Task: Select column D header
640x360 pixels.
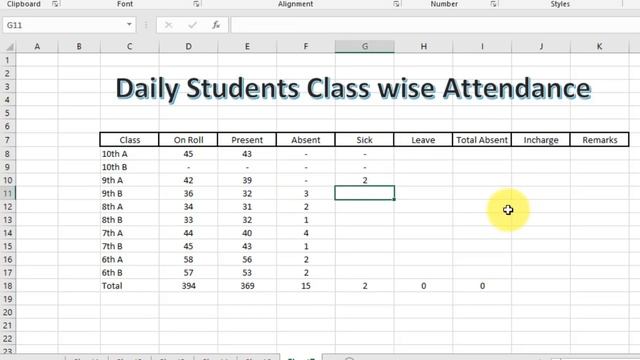Action: pyautogui.click(x=188, y=47)
